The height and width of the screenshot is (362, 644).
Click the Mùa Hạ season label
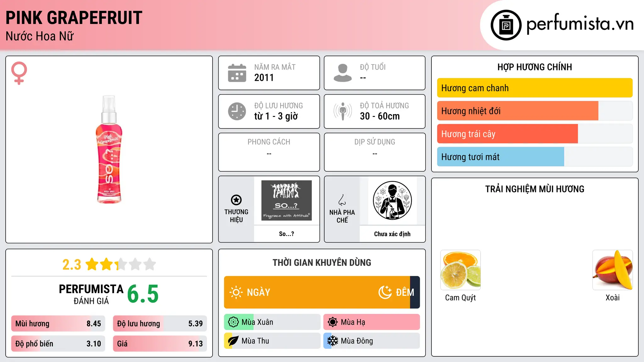tap(353, 322)
